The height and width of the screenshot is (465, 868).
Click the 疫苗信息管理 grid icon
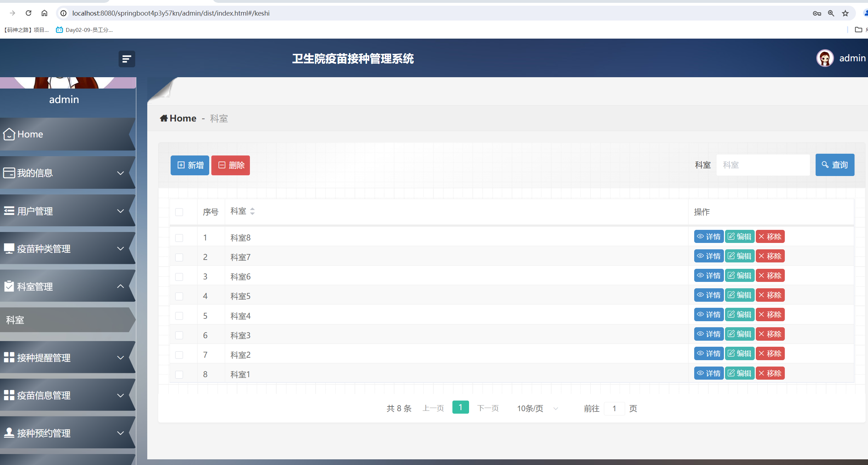click(x=9, y=395)
